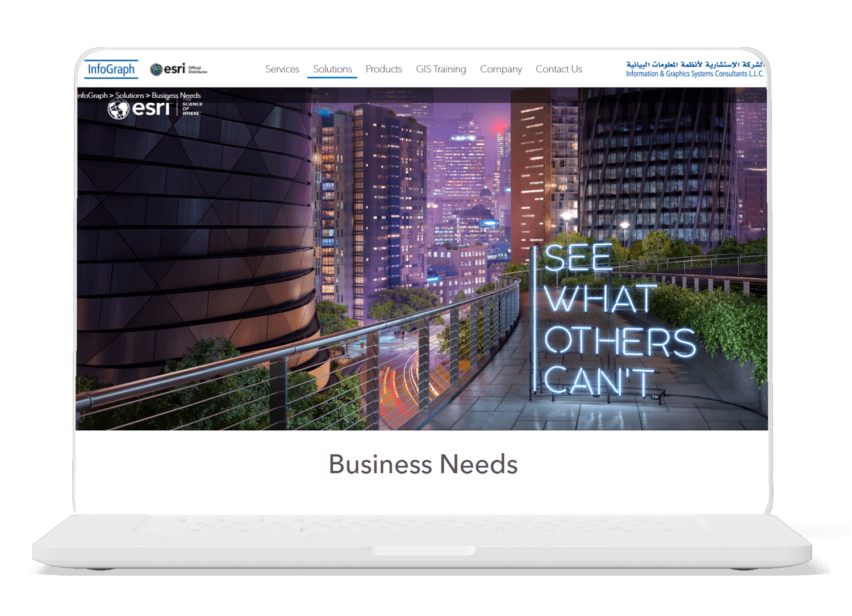The height and width of the screenshot is (616, 852).
Task: Open the Company menu
Action: (x=500, y=69)
